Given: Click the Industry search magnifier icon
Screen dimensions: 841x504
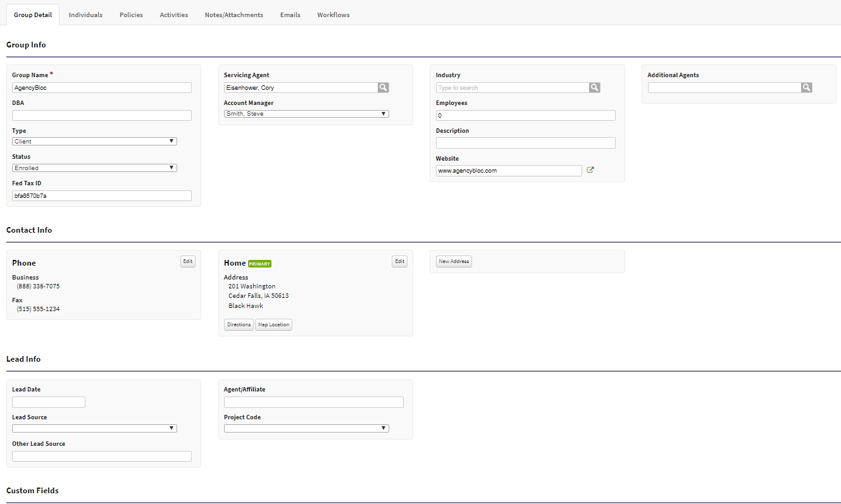Looking at the screenshot, I should [x=594, y=87].
